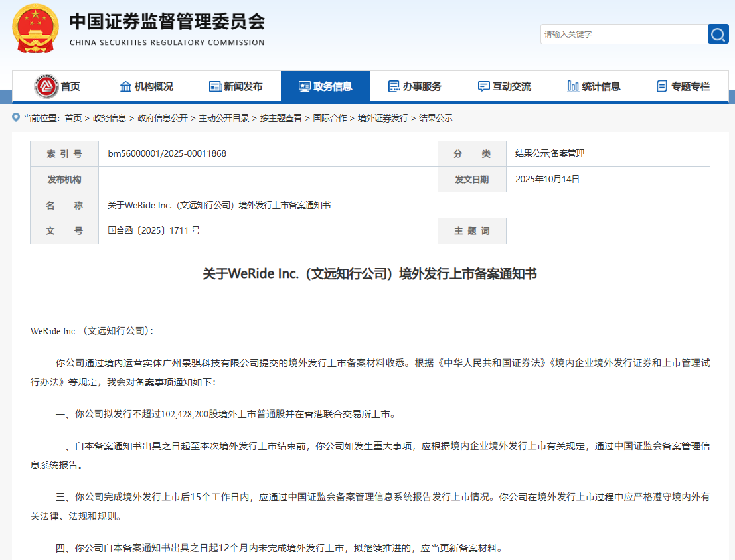The image size is (735, 560).
Task: Open 主动公开目录 breadcrumb link
Action: [224, 118]
